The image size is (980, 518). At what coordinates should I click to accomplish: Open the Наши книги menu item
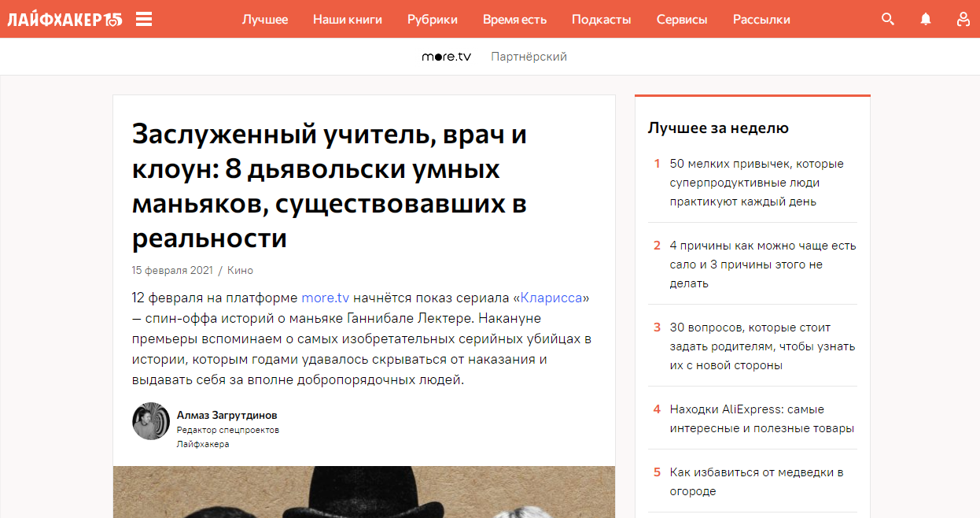(x=348, y=19)
